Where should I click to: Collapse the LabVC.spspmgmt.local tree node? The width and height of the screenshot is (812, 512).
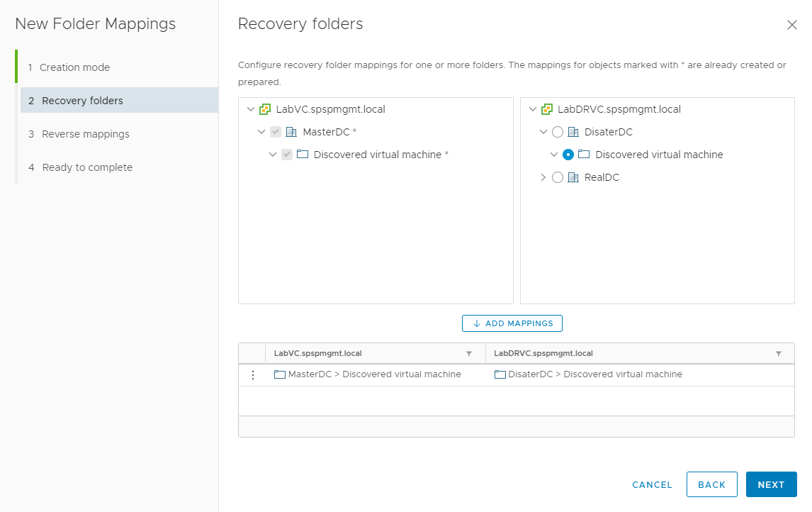click(250, 109)
